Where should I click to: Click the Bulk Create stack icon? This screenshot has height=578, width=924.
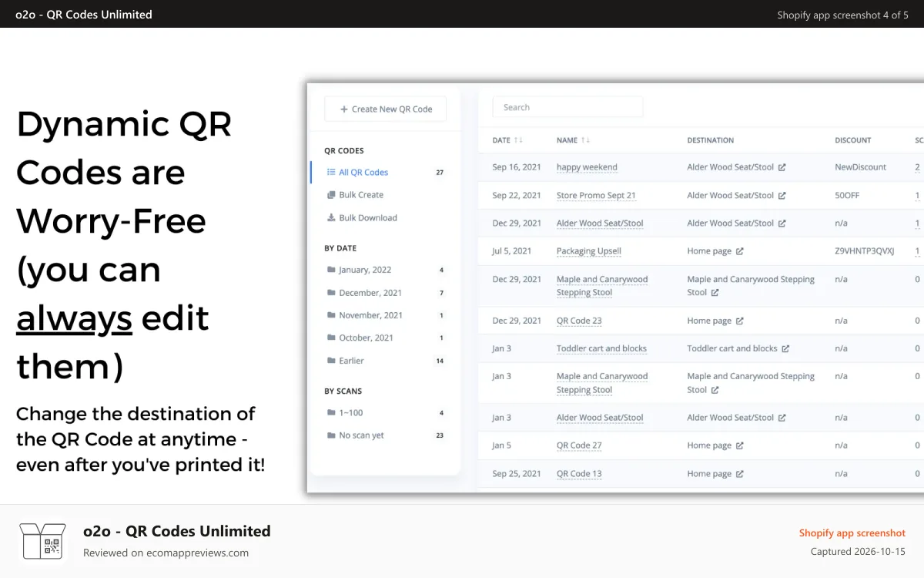tap(331, 195)
